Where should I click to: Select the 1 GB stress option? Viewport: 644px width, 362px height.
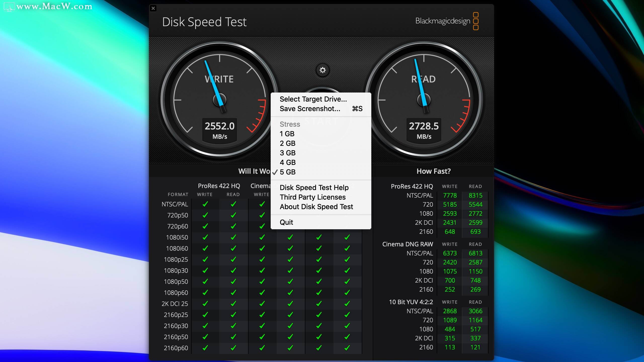(x=287, y=134)
